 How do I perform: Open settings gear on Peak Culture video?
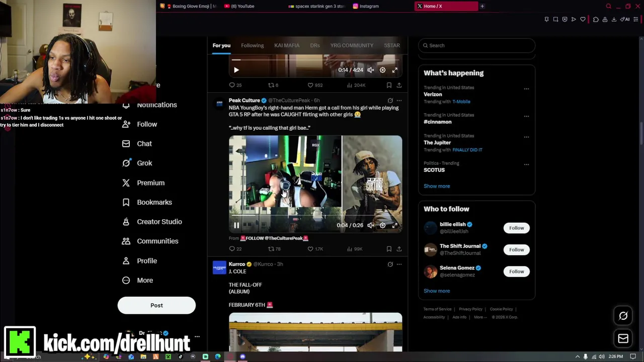coord(382,225)
